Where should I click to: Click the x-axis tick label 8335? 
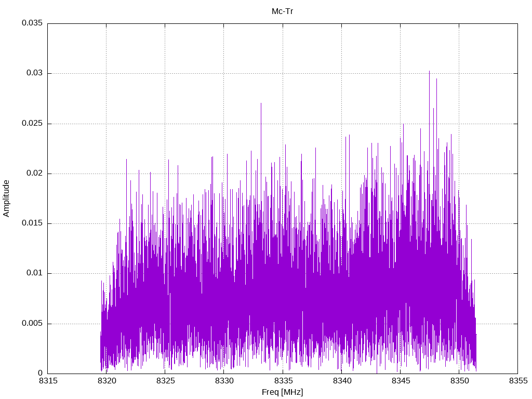[x=283, y=381]
